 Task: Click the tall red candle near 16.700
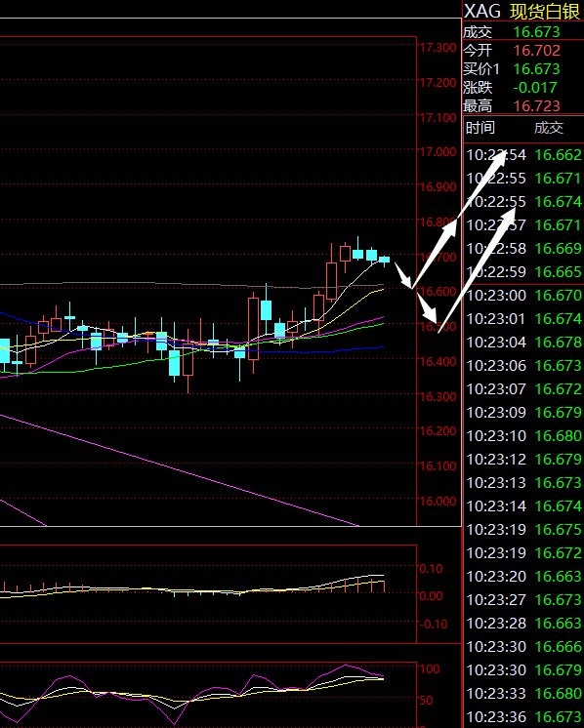[x=331, y=281]
